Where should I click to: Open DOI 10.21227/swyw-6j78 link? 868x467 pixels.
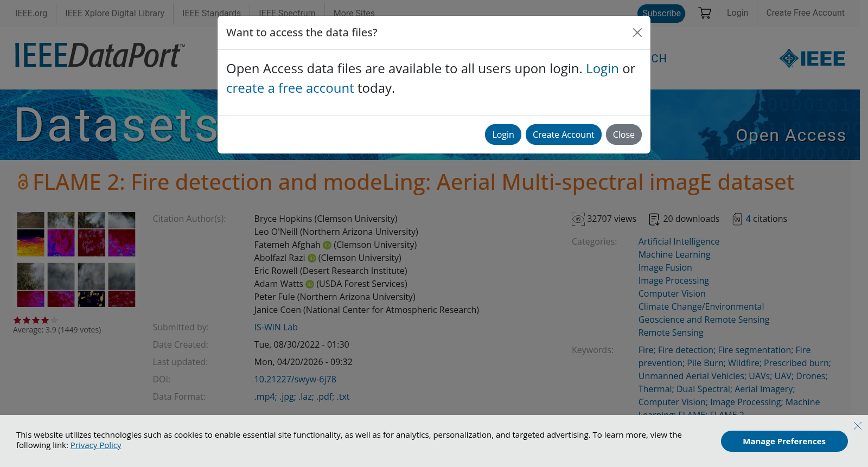pos(295,380)
